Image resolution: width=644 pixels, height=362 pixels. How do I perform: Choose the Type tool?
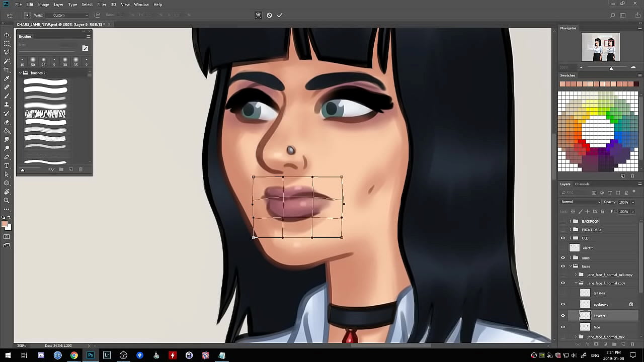click(7, 165)
